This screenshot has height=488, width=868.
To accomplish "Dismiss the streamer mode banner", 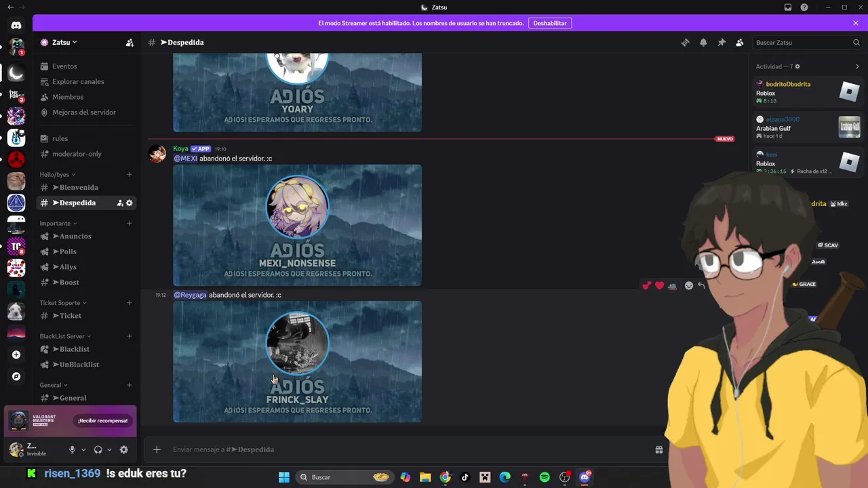I will click(856, 23).
